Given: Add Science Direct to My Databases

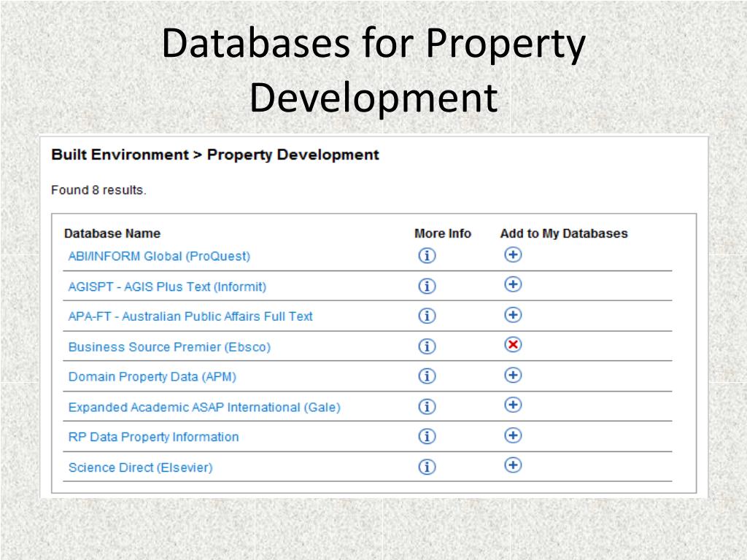Looking at the screenshot, I should point(513,464).
